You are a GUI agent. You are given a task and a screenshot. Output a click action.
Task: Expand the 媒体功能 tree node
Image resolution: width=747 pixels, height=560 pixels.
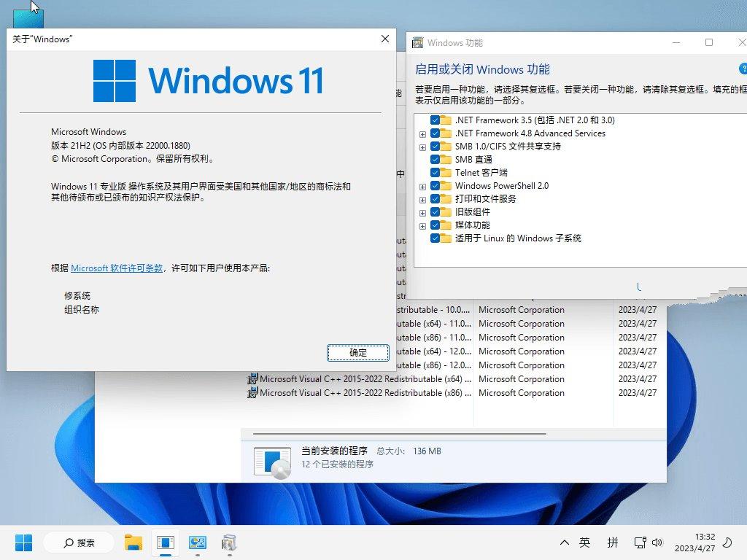[x=422, y=225]
